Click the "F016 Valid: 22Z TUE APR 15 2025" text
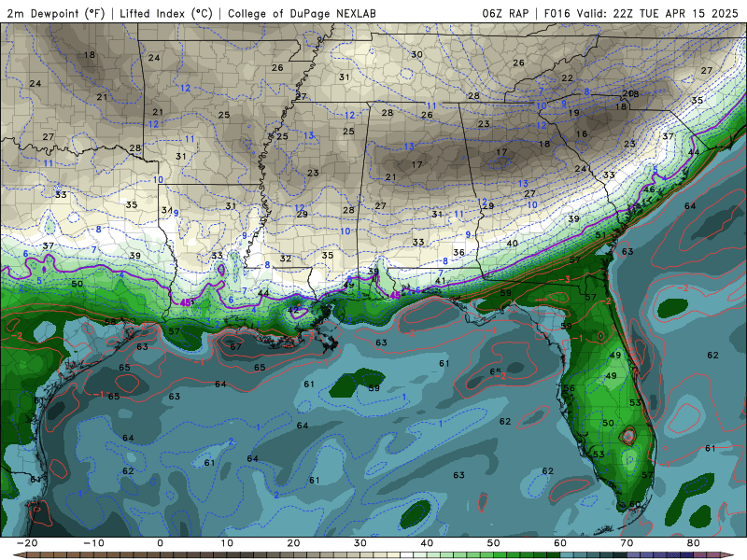Image resolution: width=747 pixels, height=560 pixels. pyautogui.click(x=641, y=13)
